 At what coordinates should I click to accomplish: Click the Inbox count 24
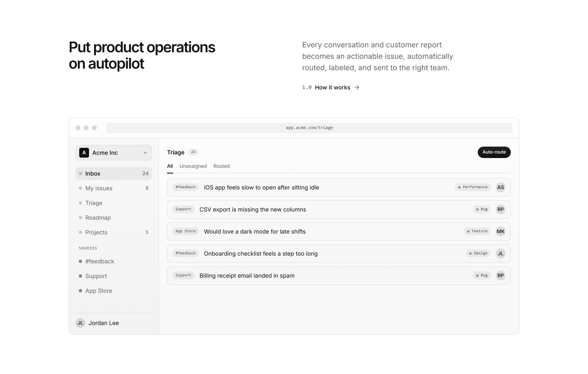click(x=145, y=174)
